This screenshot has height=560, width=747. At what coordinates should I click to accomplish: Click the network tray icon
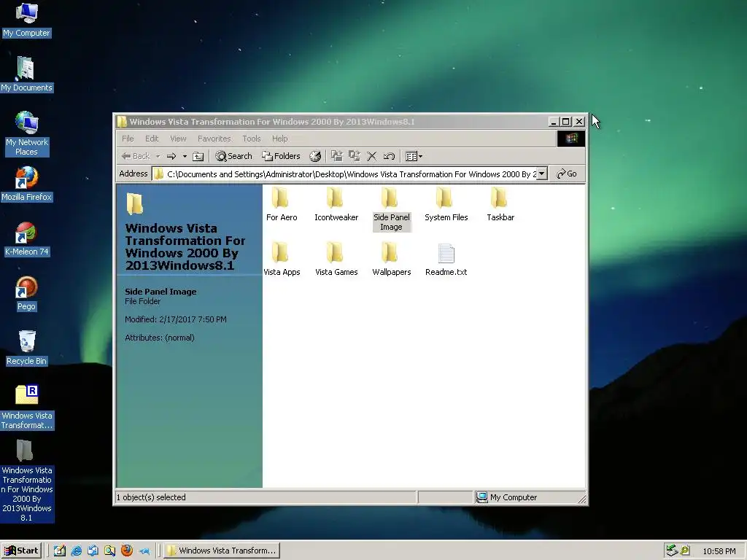tap(672, 551)
